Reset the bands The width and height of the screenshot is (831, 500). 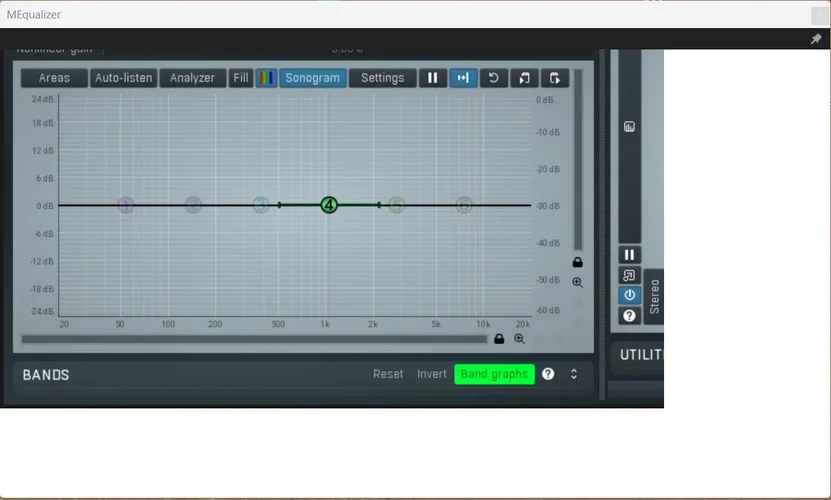pyautogui.click(x=388, y=374)
